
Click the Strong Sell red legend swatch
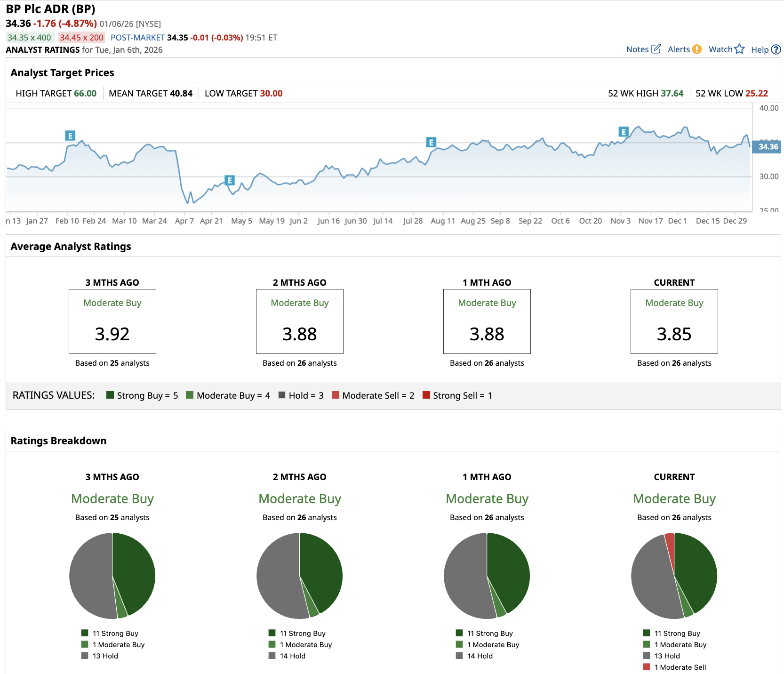click(x=426, y=395)
